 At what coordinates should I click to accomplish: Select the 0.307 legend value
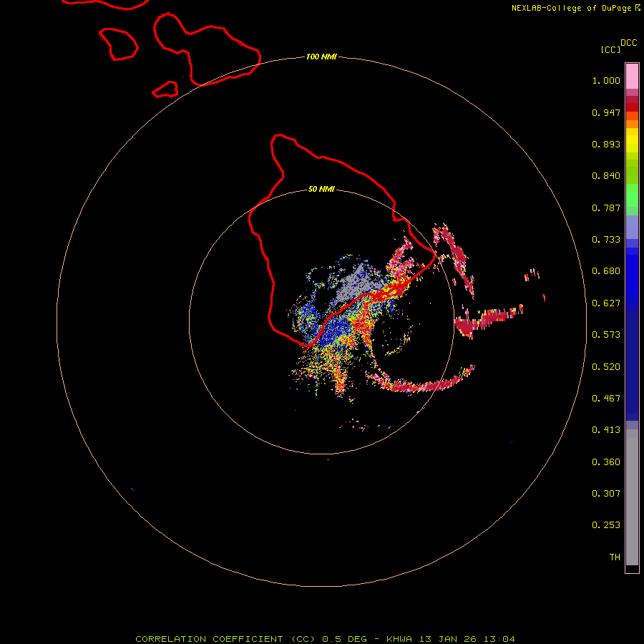coord(606,494)
